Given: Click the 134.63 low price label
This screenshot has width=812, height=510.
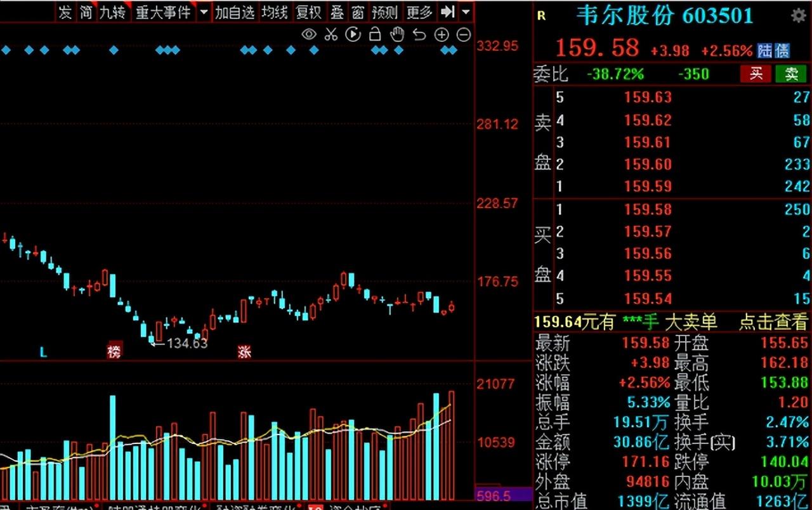Looking at the screenshot, I should tap(187, 343).
